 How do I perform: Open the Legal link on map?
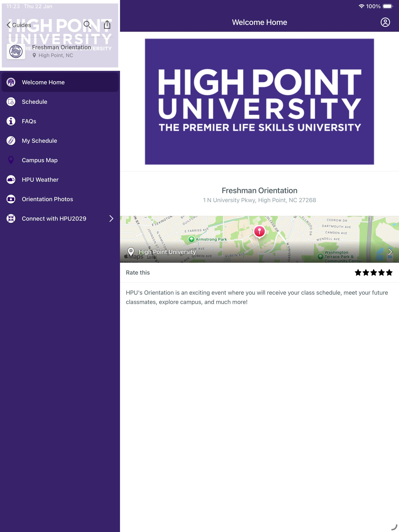[151, 257]
